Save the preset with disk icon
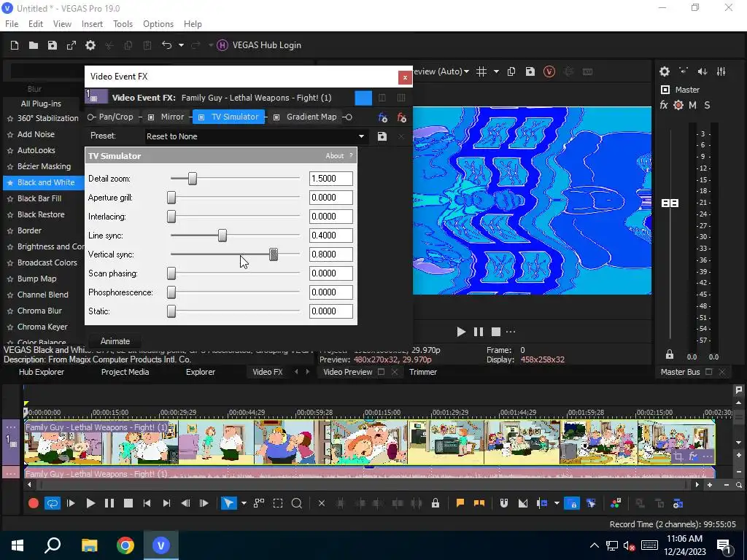747x560 pixels. coord(382,136)
